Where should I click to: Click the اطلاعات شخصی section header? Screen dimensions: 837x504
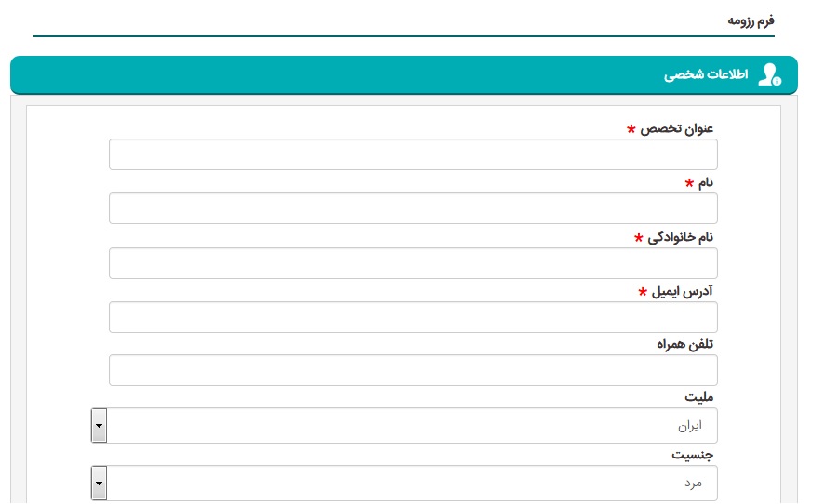pos(405,74)
